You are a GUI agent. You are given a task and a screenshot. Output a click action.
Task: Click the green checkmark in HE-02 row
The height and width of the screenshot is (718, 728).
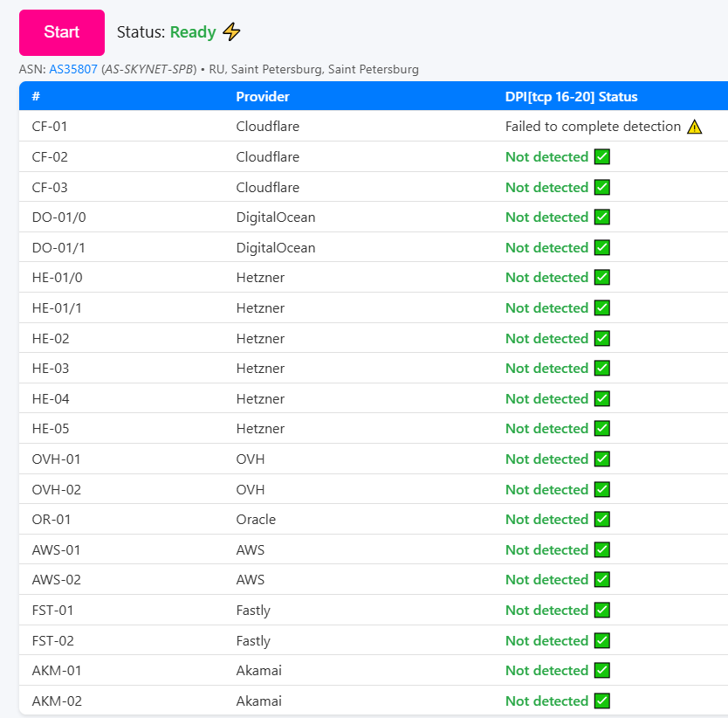(x=602, y=338)
